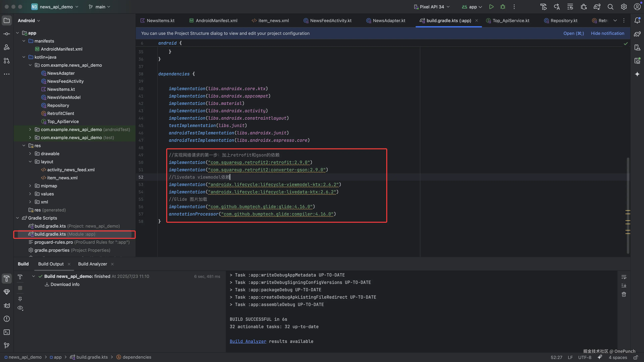Click the Gemini sparkle icon in right sidebar
The image size is (644, 362).
tap(637, 74)
